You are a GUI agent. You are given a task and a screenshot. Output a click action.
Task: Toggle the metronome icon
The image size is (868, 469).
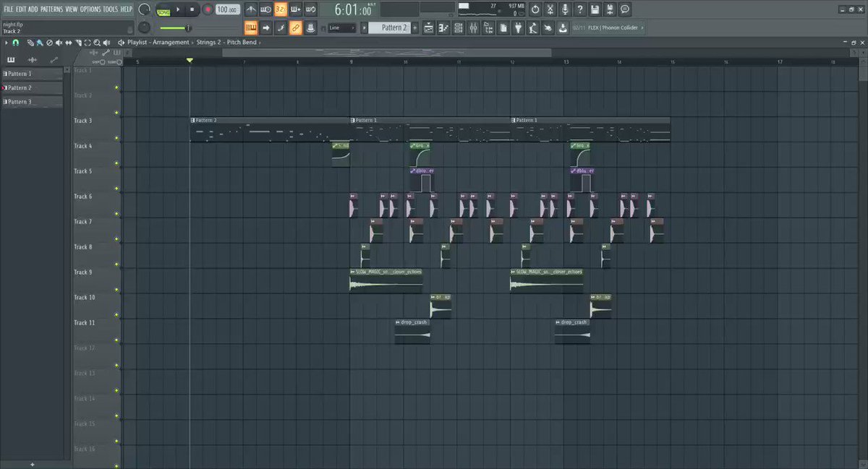click(x=251, y=9)
